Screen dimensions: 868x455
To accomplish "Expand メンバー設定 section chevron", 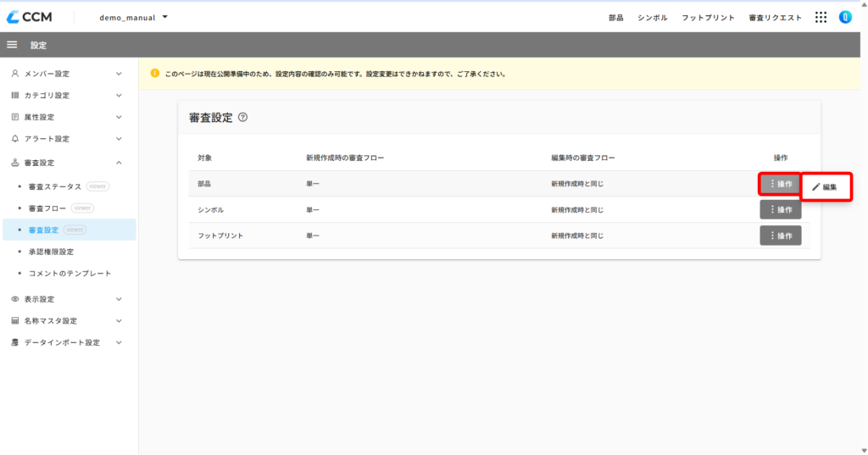I will pos(119,74).
